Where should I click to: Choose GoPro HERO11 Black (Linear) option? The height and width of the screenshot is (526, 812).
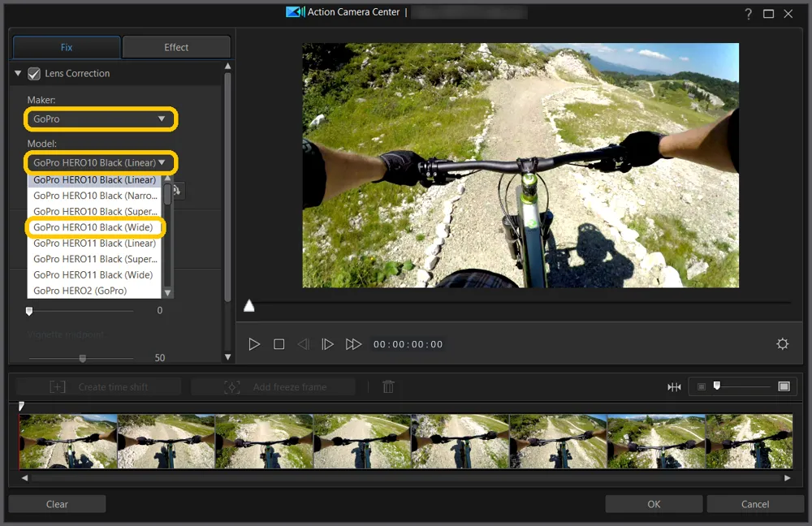point(94,244)
